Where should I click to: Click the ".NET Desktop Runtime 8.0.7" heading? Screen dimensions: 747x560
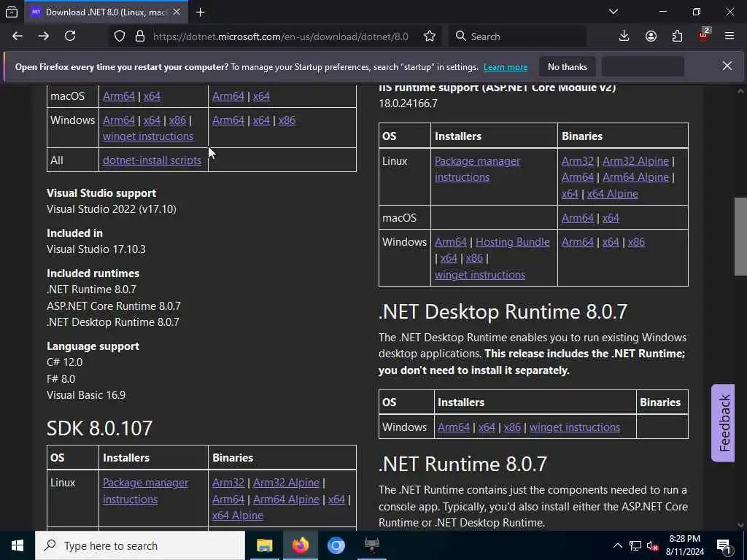[x=503, y=311]
